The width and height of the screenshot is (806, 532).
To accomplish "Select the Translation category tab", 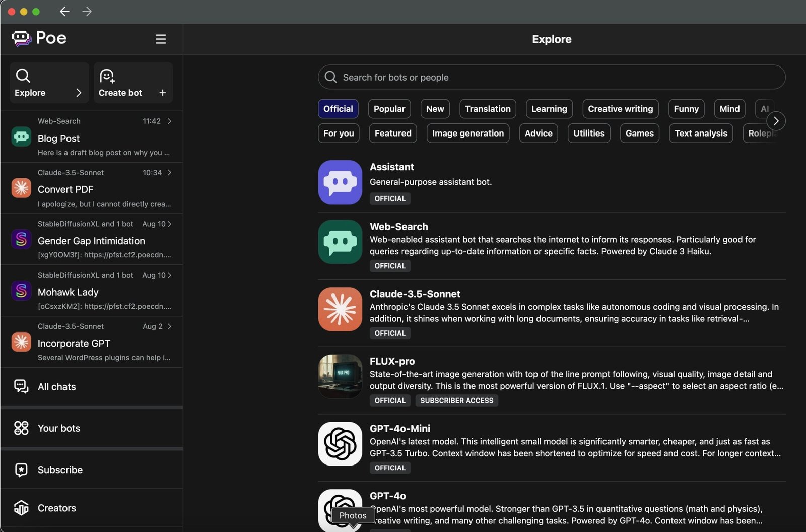I will pos(488,109).
